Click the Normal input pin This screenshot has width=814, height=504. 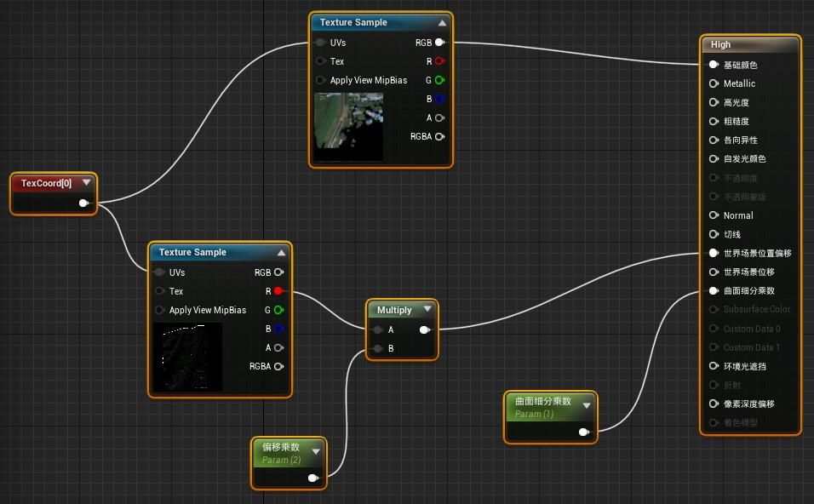coord(714,215)
